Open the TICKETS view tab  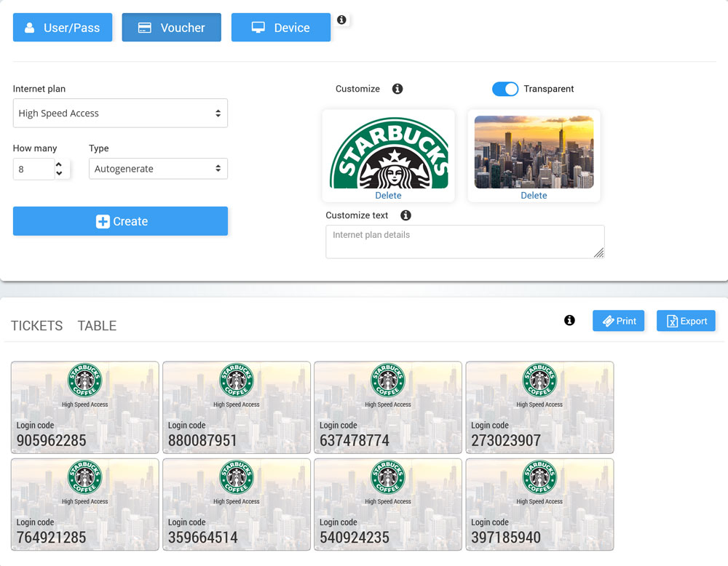point(36,326)
